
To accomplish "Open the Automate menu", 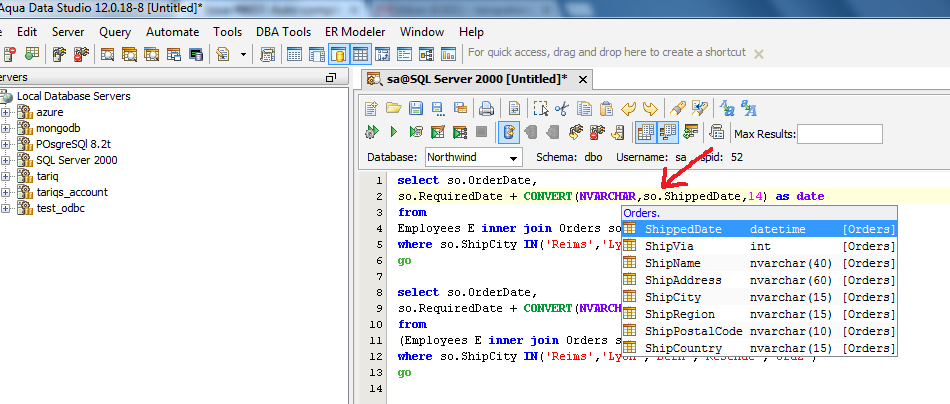I will coord(172,32).
